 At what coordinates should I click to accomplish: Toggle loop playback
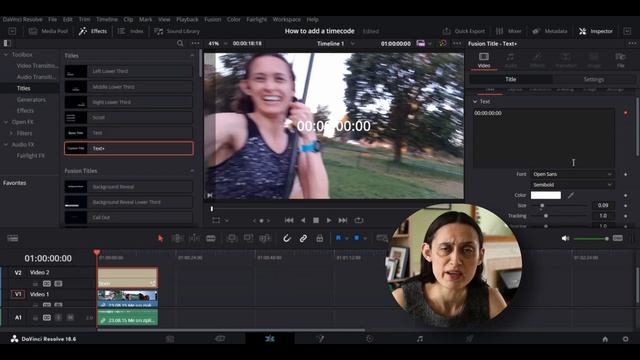pos(359,220)
